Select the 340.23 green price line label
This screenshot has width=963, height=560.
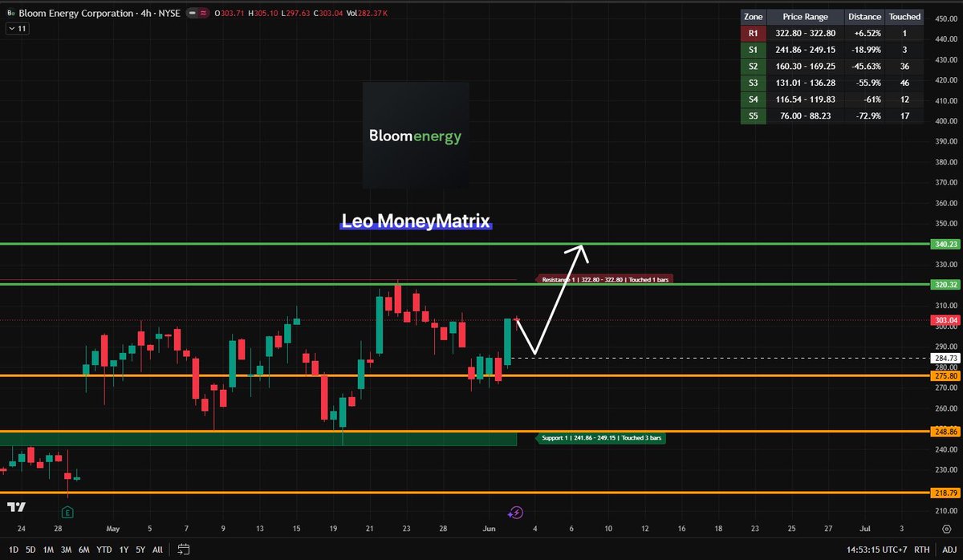pyautogui.click(x=945, y=244)
